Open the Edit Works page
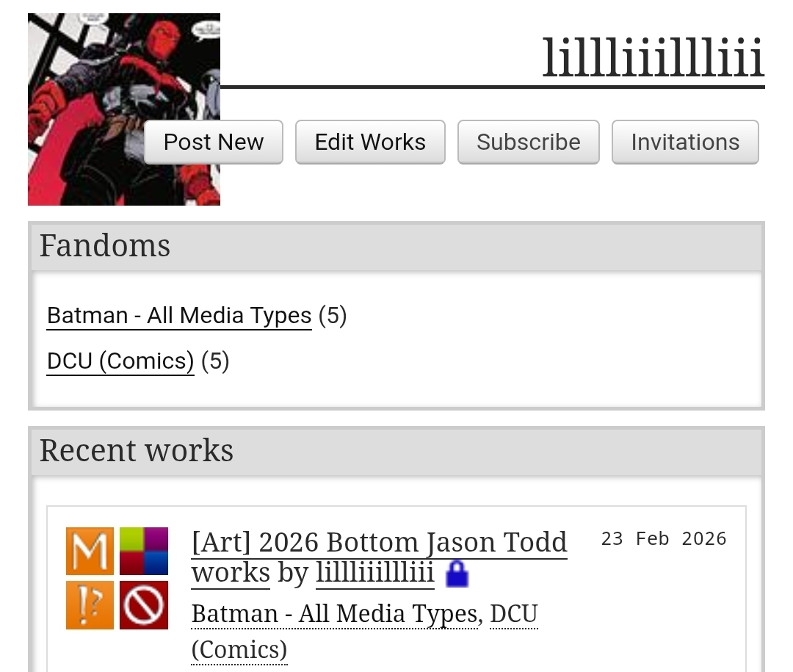This screenshot has width=793, height=672. (x=370, y=142)
